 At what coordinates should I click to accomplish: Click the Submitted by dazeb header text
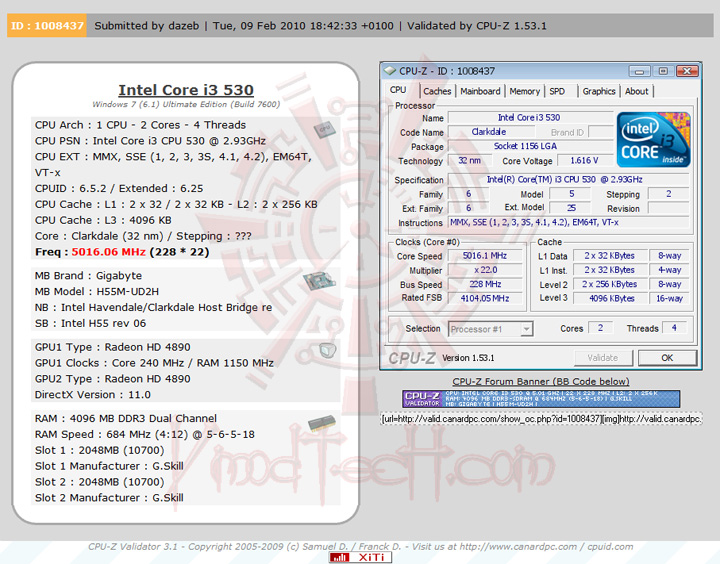pos(147,26)
